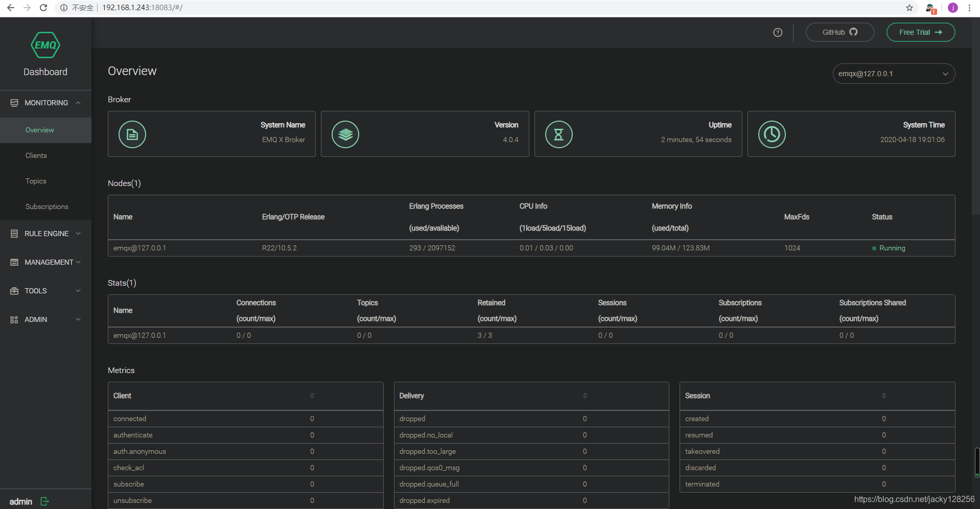Bookmark this page with star icon
This screenshot has width=980, height=509.
click(x=909, y=8)
